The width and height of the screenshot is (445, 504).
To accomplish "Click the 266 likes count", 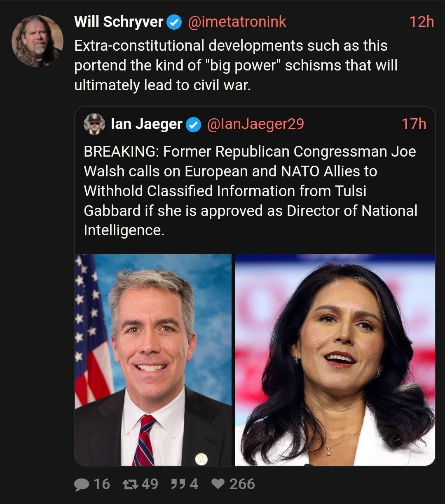I will pos(242,484).
